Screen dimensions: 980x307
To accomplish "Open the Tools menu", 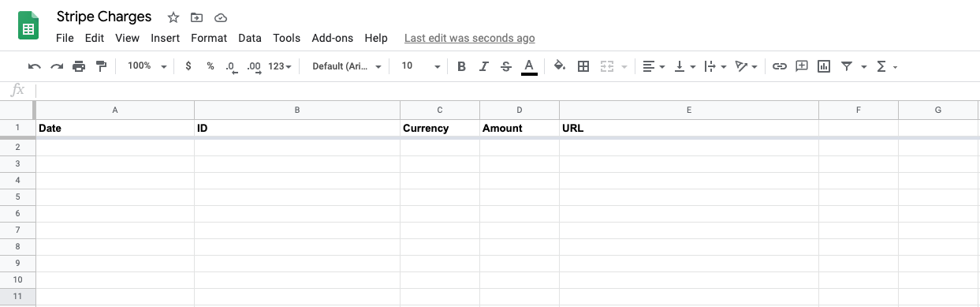I will (287, 38).
